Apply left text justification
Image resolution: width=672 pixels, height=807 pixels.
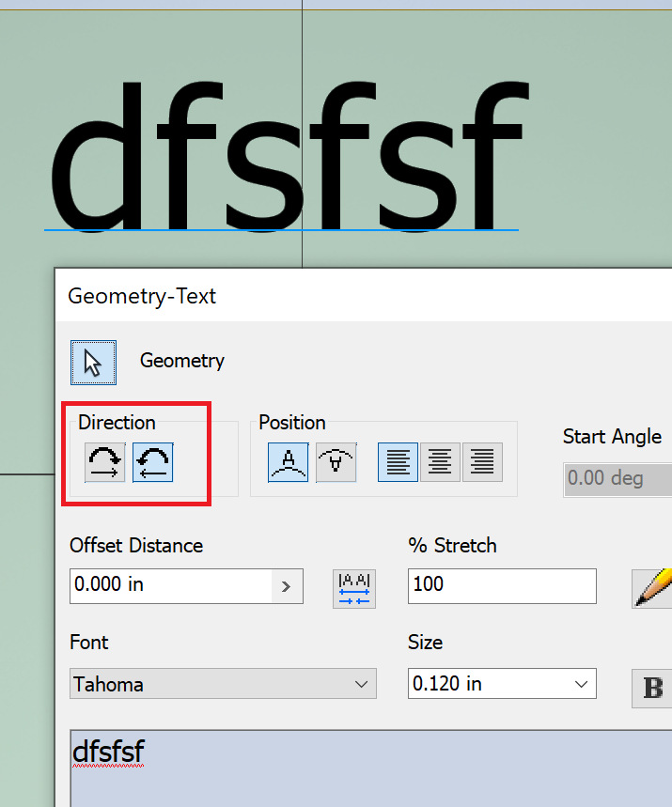pos(399,462)
